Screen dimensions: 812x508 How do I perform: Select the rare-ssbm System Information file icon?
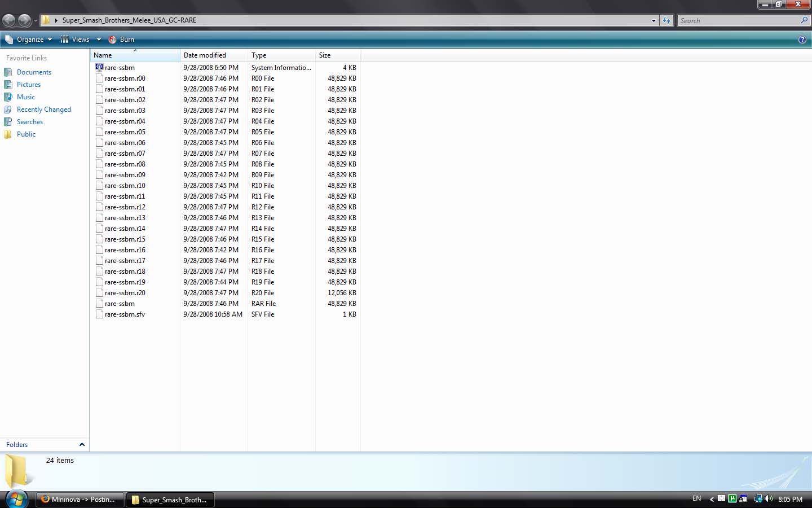point(99,67)
